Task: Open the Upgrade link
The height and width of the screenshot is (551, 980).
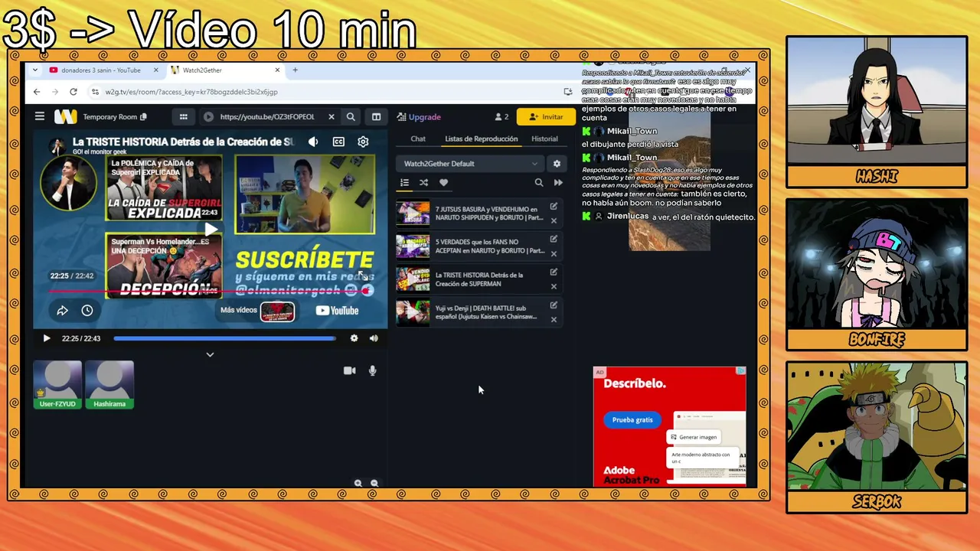Action: click(419, 117)
